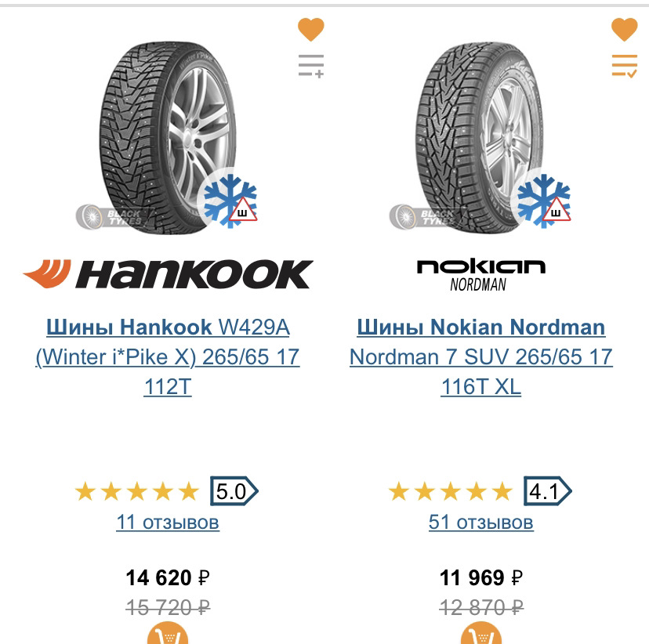
Task: Click the Hankook brand logo
Action: [x=168, y=274]
